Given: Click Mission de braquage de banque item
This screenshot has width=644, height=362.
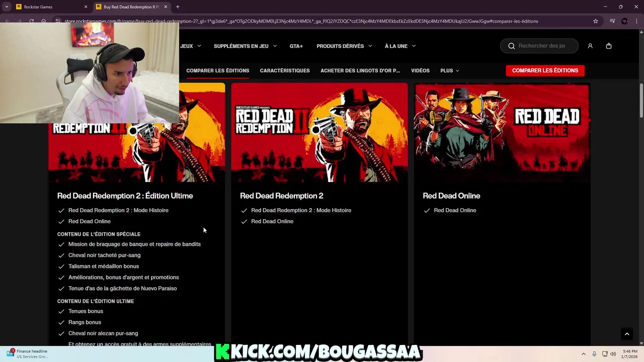Looking at the screenshot, I should pyautogui.click(x=134, y=244).
